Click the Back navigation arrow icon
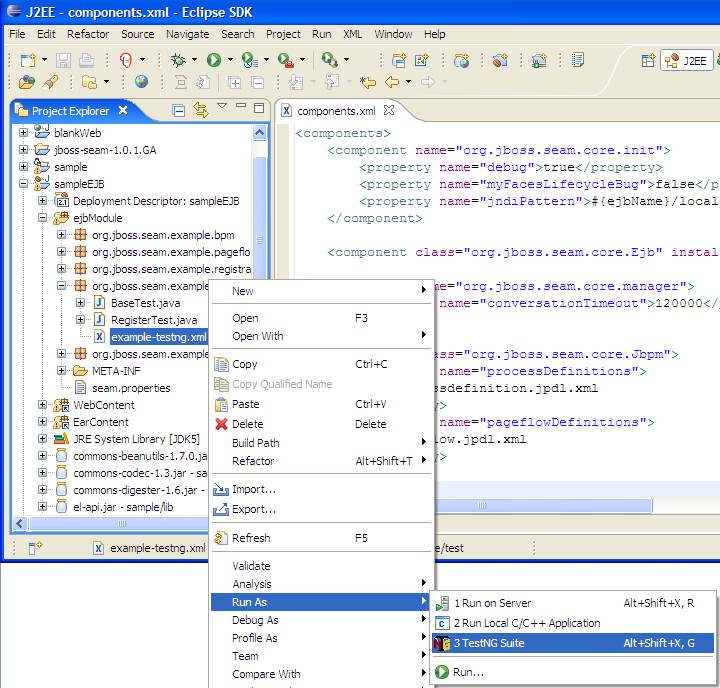Image resolution: width=720 pixels, height=688 pixels. pos(392,82)
